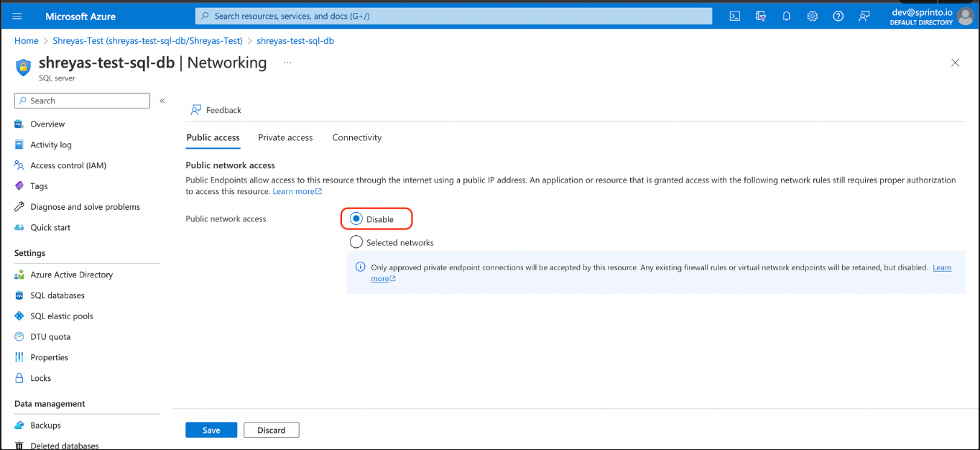Click the SQL server shield icon
980x450 pixels.
[24, 68]
